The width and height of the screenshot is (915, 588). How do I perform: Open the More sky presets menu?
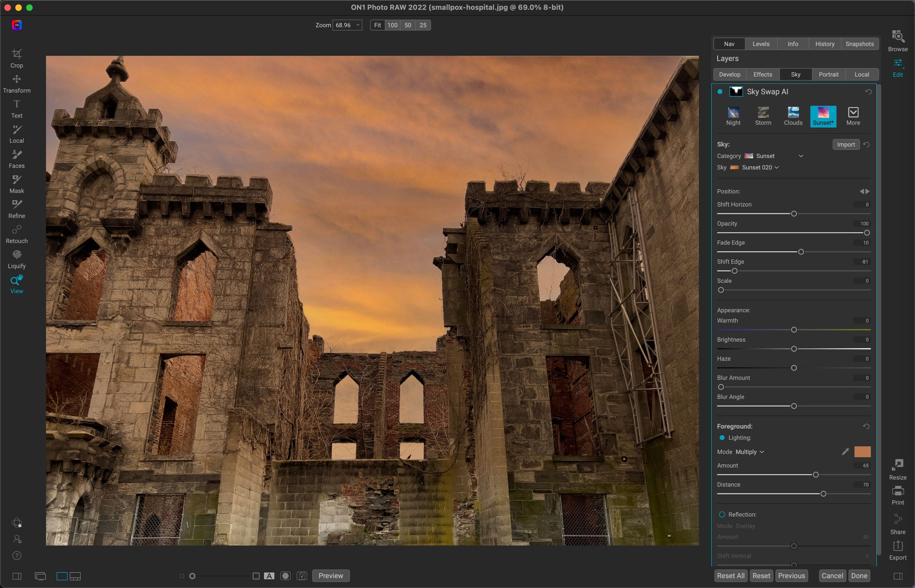coord(853,116)
